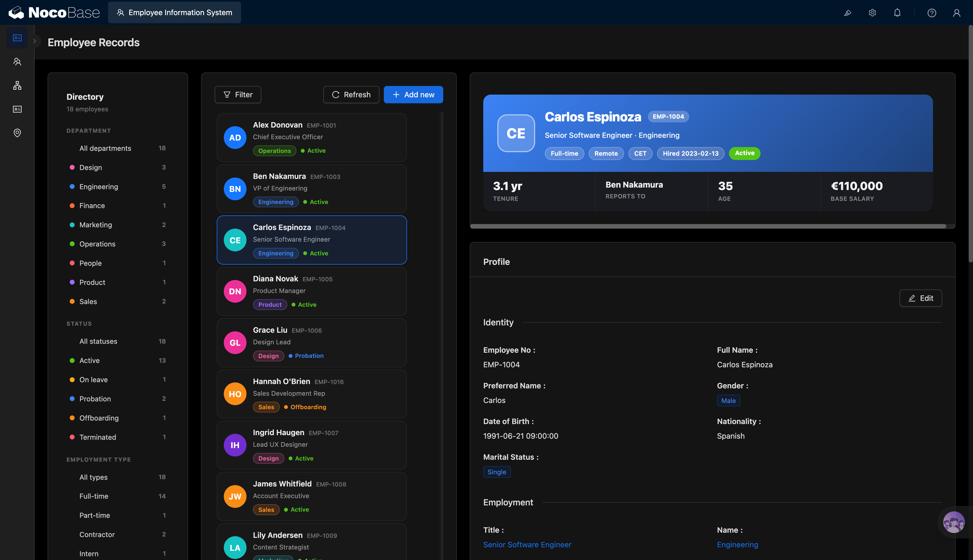Click the EMP-1004 badge in header

point(668,116)
